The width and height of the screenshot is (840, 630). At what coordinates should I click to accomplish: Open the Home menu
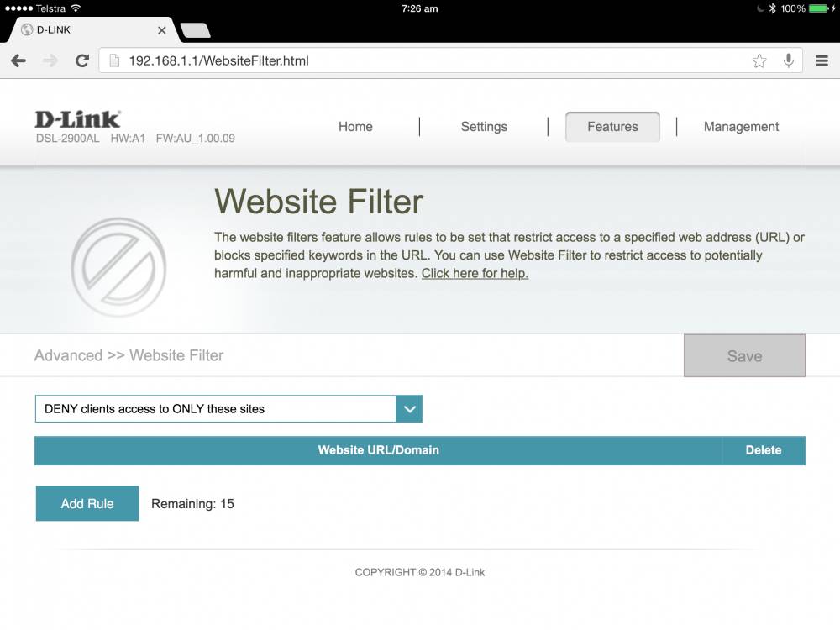(355, 127)
